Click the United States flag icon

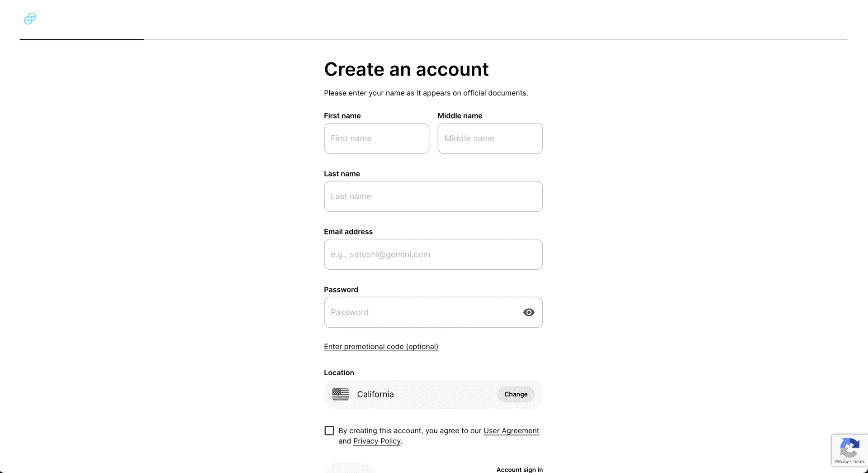341,394
